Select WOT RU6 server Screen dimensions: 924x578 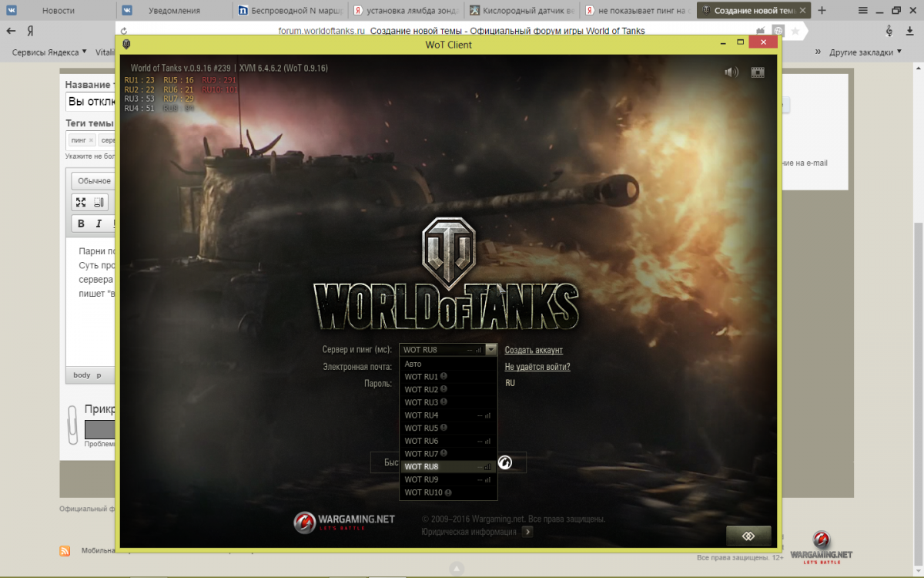(x=448, y=441)
